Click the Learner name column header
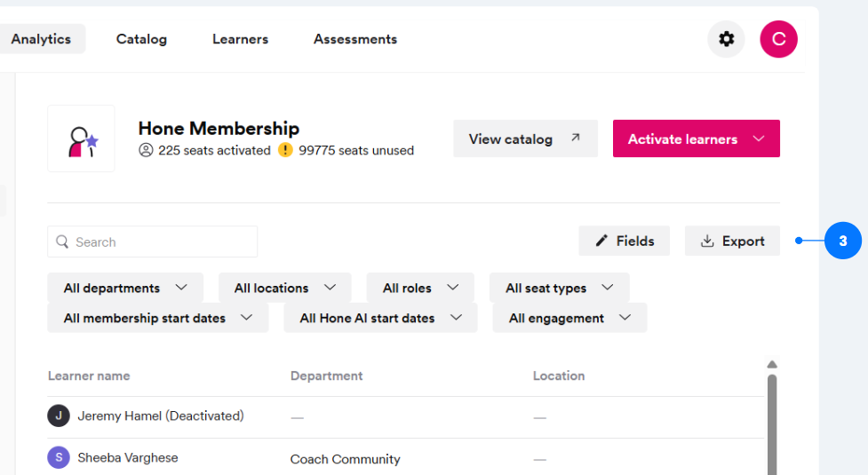Viewport: 868px width, 475px height. [x=89, y=376]
